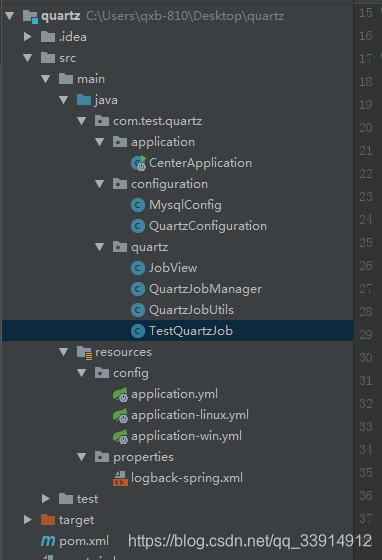Collapse the src folder arrow
Screen dimensions: 382x560
[x=27, y=58]
